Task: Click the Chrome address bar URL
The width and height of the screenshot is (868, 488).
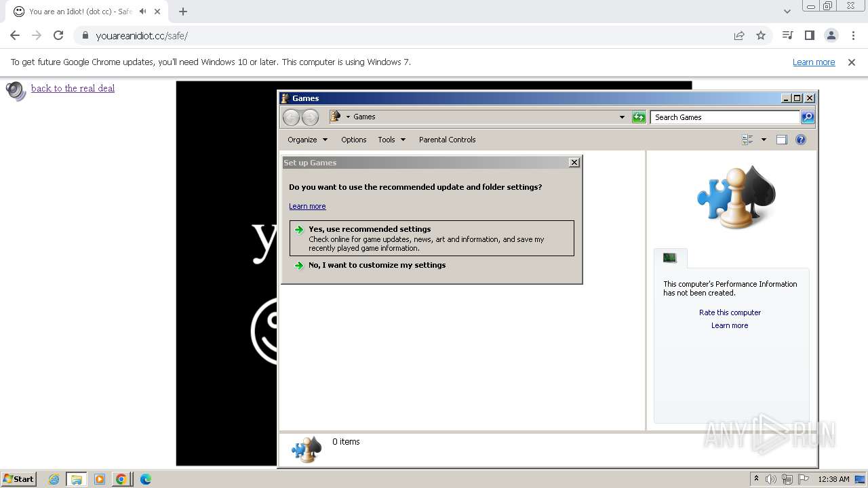Action: coord(142,35)
